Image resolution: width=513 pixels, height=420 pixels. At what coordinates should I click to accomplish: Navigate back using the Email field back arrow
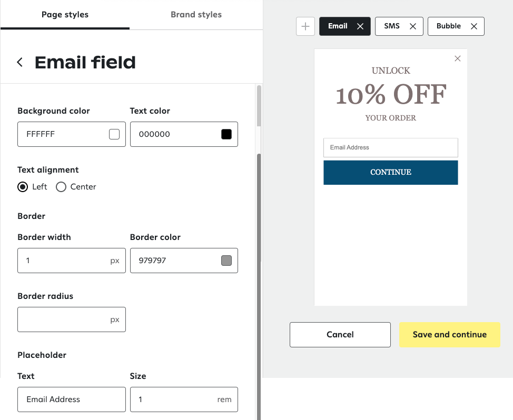click(x=19, y=62)
